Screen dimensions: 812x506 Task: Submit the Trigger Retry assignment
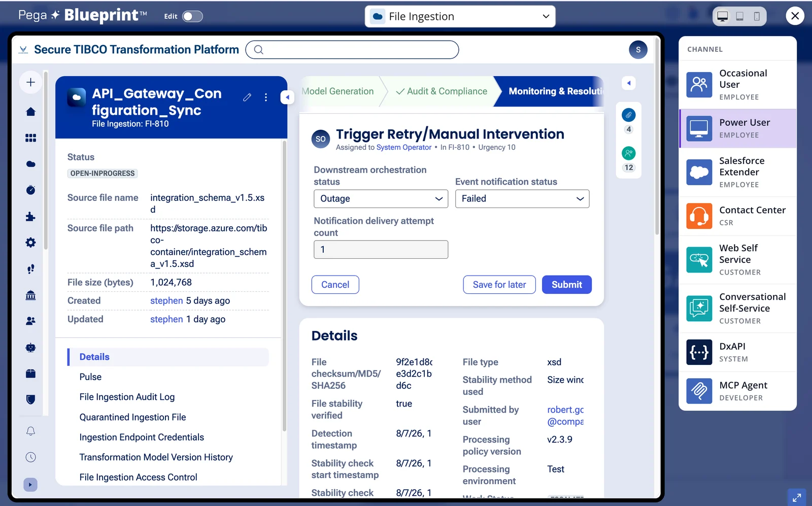[x=567, y=285]
